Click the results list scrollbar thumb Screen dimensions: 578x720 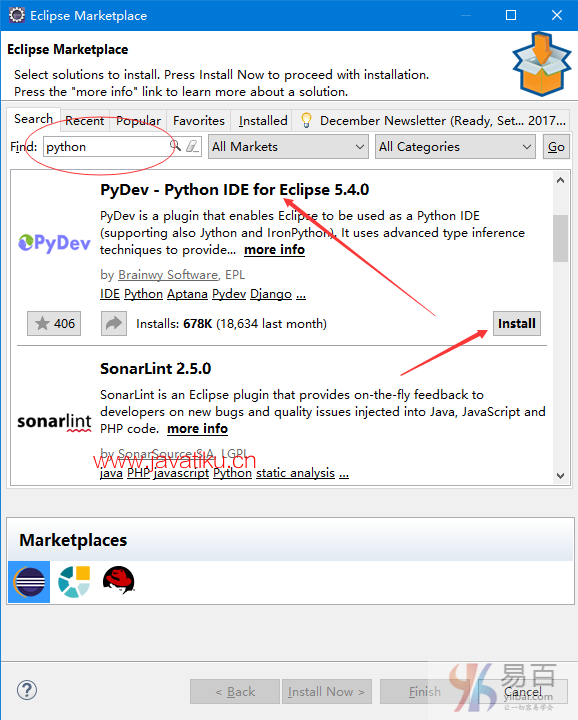click(x=560, y=238)
